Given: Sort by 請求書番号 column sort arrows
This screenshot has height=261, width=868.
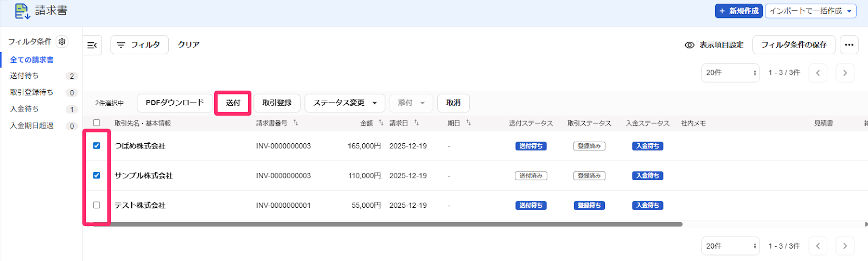Looking at the screenshot, I should [296, 123].
